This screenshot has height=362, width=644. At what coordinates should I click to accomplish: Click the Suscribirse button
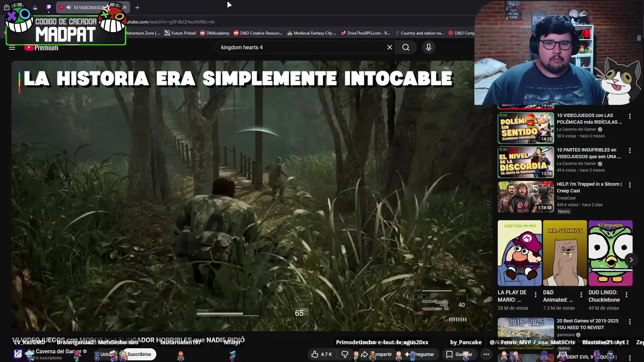click(139, 354)
